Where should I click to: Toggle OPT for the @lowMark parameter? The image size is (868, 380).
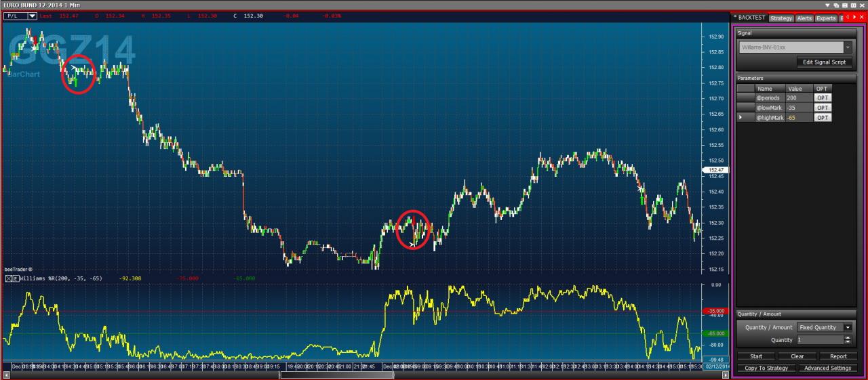tap(822, 108)
